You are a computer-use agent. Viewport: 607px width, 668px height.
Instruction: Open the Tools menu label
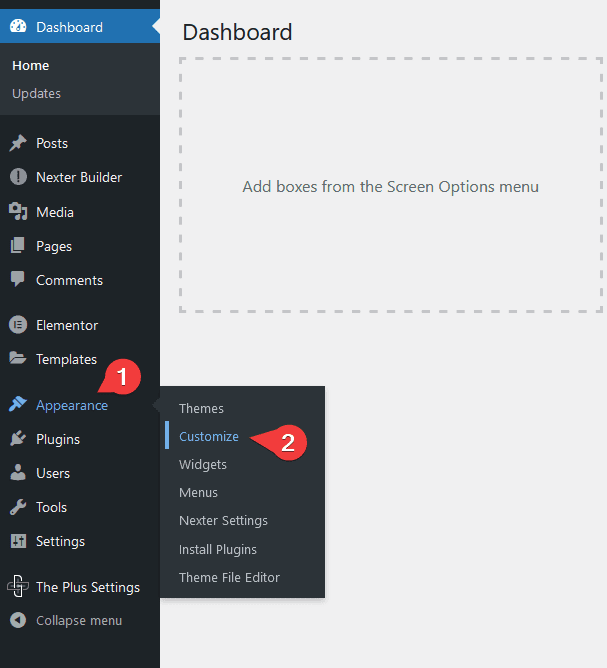tap(52, 507)
